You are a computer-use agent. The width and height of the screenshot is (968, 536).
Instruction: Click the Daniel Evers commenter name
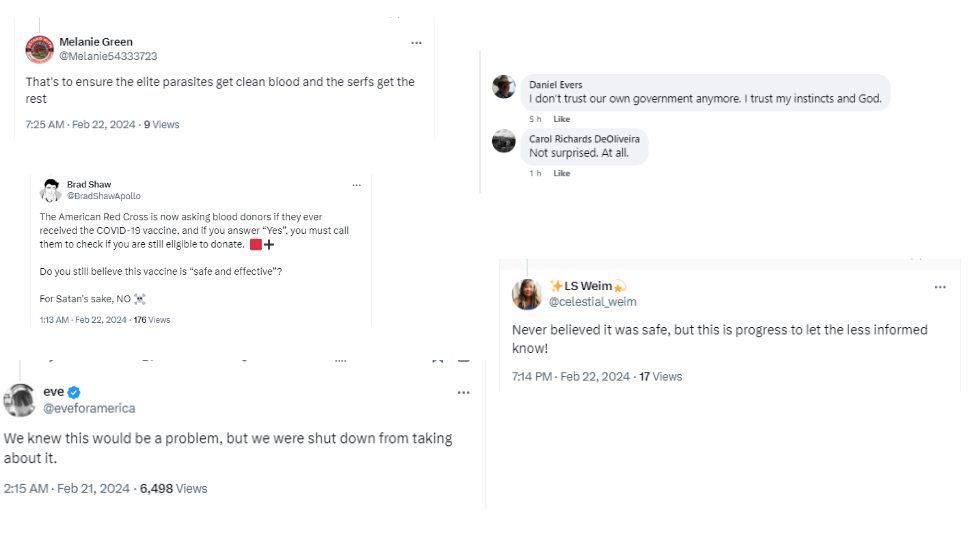pyautogui.click(x=556, y=85)
